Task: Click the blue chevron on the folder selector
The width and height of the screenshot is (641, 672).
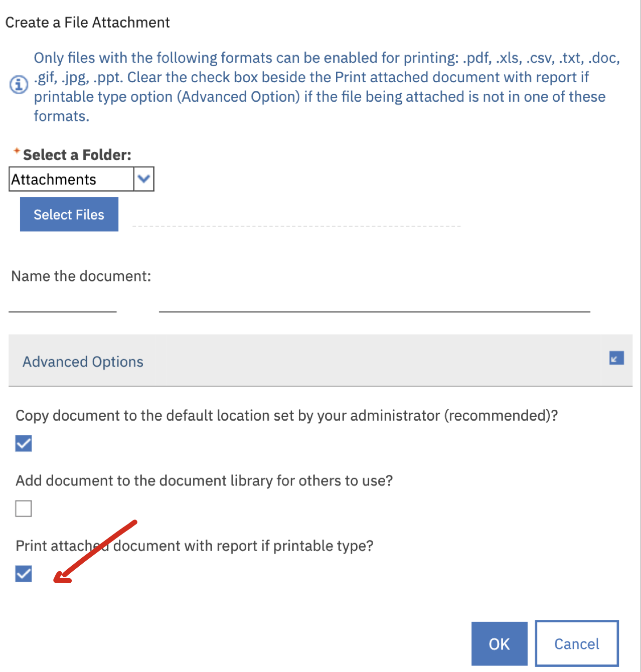Action: (x=143, y=179)
